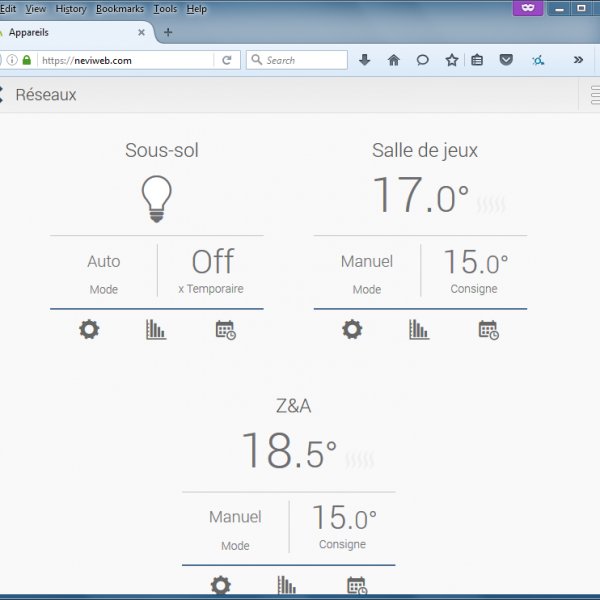Open settings gear for Sous-sol device

tap(89, 329)
